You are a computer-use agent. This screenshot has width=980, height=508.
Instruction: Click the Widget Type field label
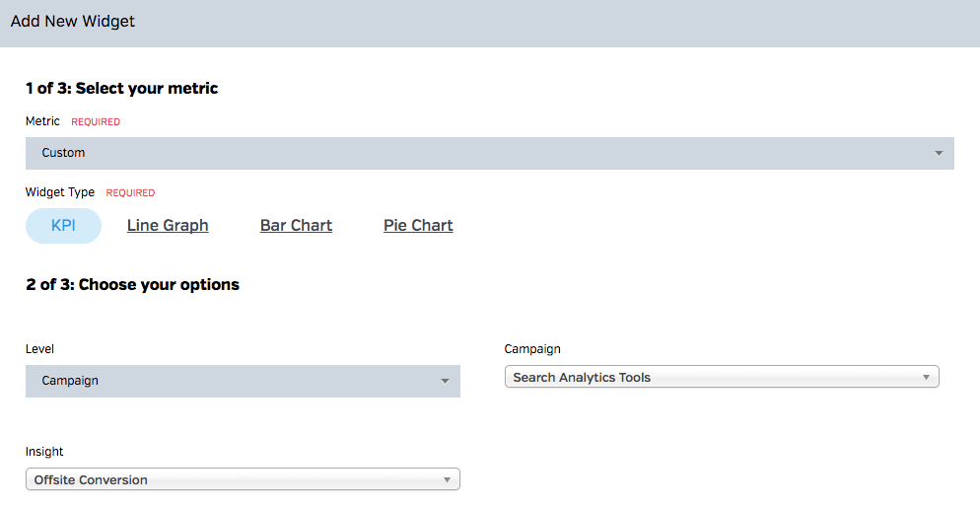coord(60,192)
